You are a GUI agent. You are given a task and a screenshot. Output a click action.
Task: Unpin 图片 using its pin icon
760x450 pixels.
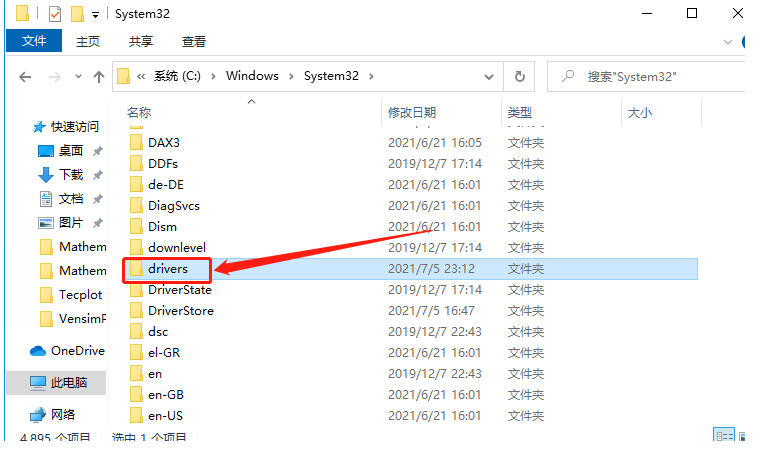[x=97, y=223]
